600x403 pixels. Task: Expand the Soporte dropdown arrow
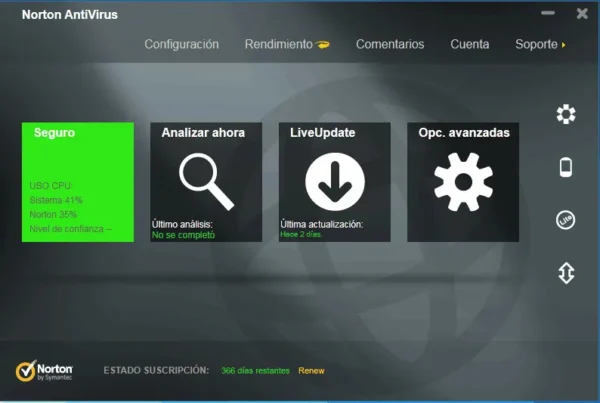pyautogui.click(x=563, y=45)
